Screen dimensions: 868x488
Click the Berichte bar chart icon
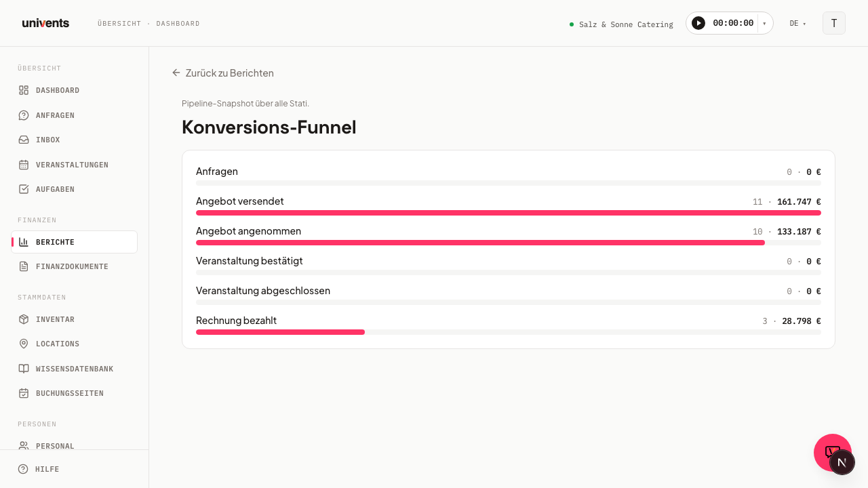tap(24, 242)
